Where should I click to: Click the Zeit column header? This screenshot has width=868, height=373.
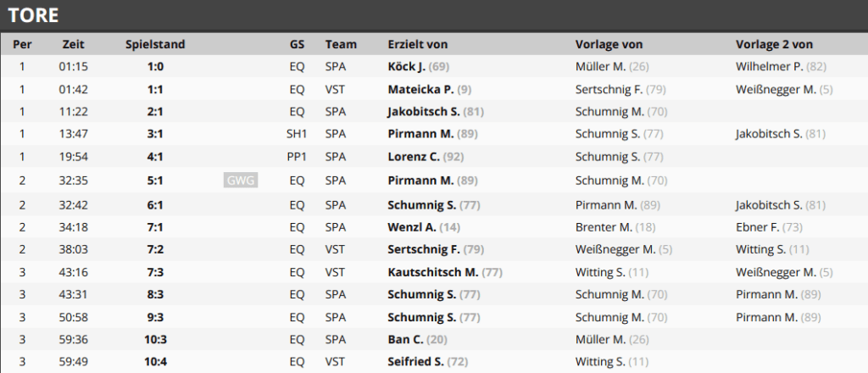73,44
